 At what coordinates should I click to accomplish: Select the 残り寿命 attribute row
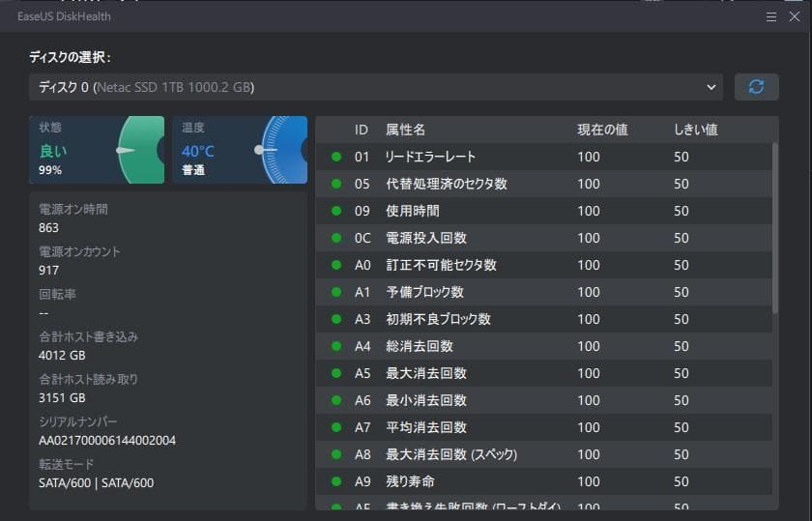coord(543,481)
